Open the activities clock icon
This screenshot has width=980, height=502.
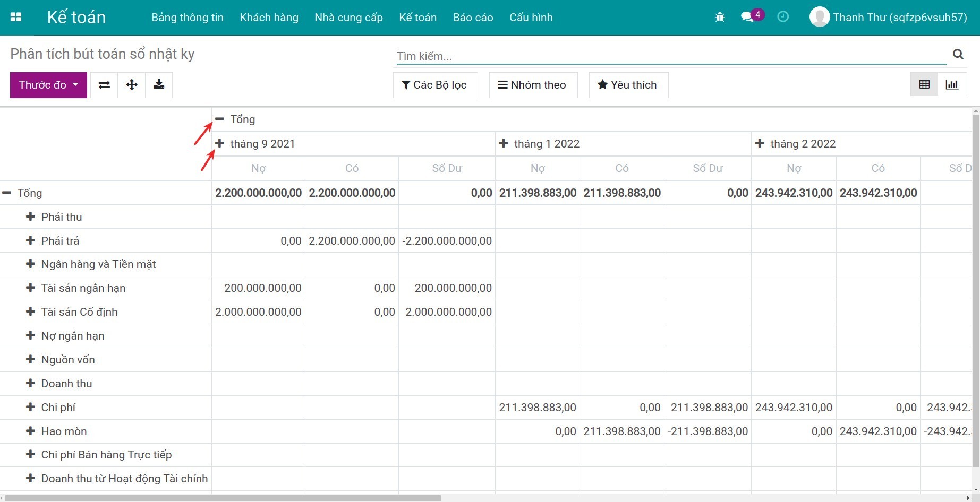(x=782, y=17)
